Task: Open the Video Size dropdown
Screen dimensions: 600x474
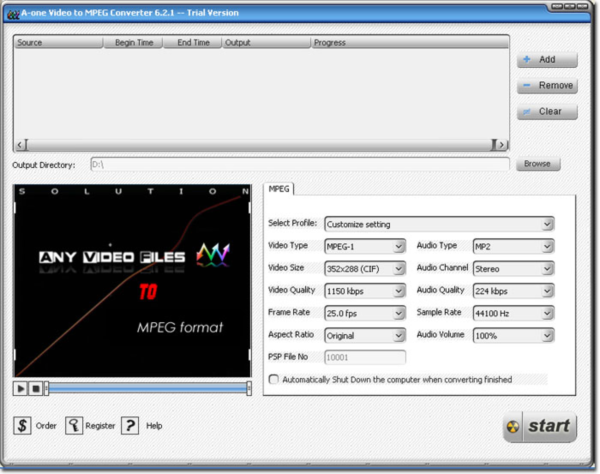Action: (x=365, y=269)
